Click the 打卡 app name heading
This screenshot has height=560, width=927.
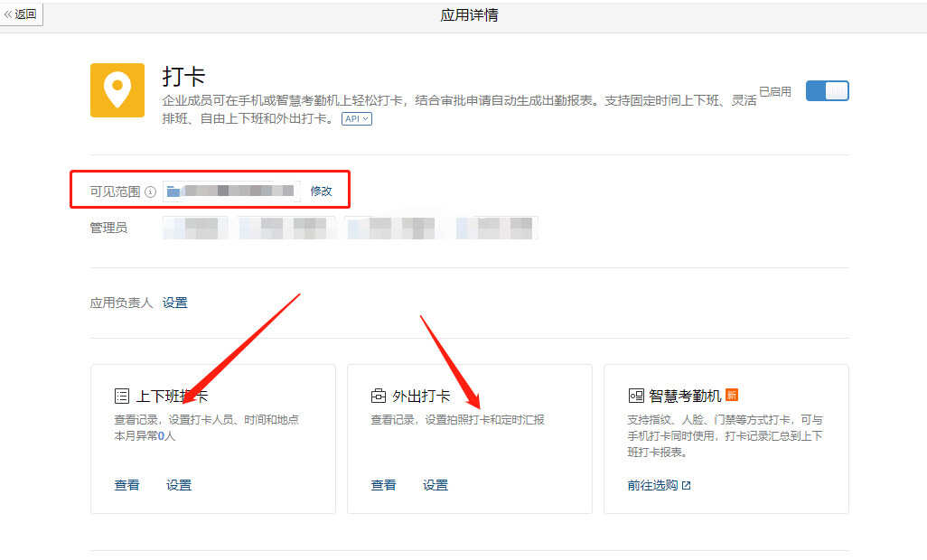click(183, 77)
